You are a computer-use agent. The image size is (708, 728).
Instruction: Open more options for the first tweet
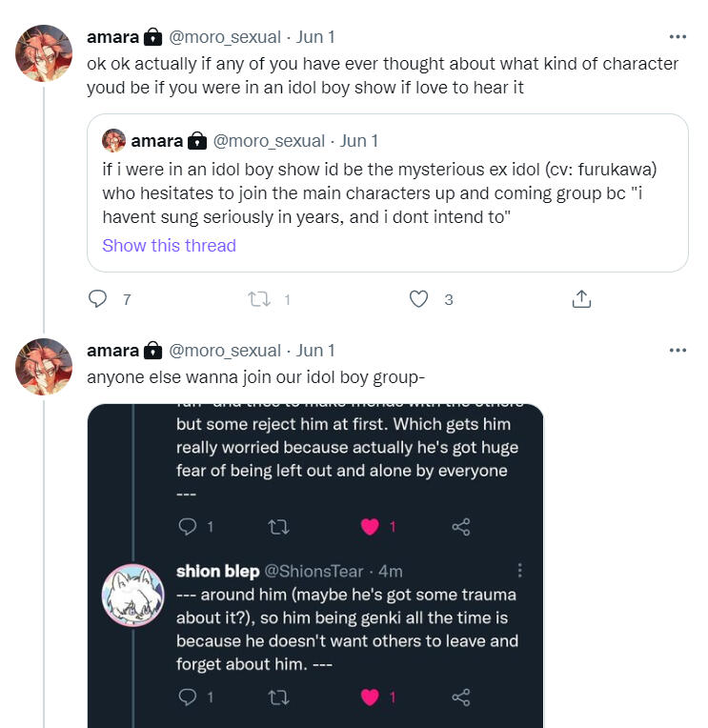(x=678, y=37)
